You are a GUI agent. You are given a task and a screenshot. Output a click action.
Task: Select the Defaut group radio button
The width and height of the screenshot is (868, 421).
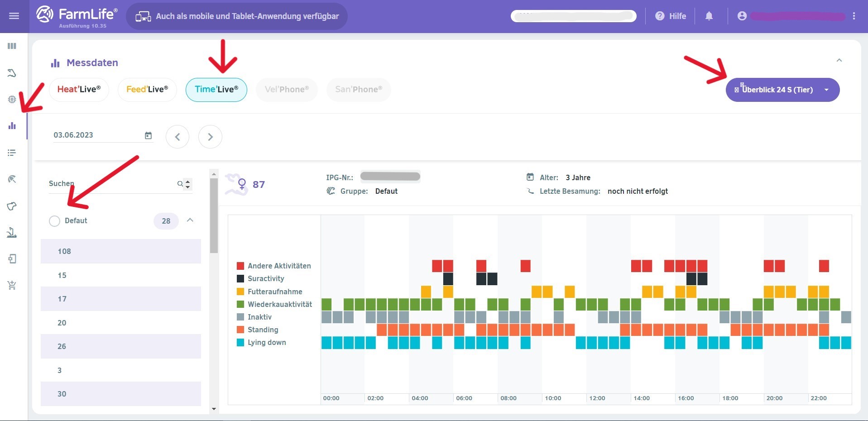(54, 221)
